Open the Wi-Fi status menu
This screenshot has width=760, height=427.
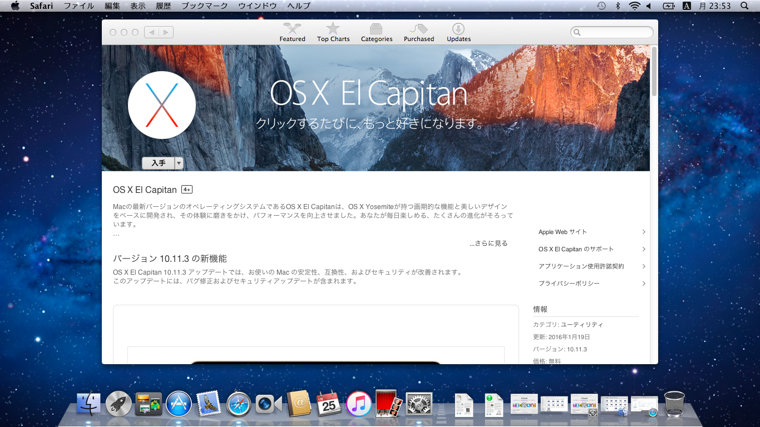(634, 6)
